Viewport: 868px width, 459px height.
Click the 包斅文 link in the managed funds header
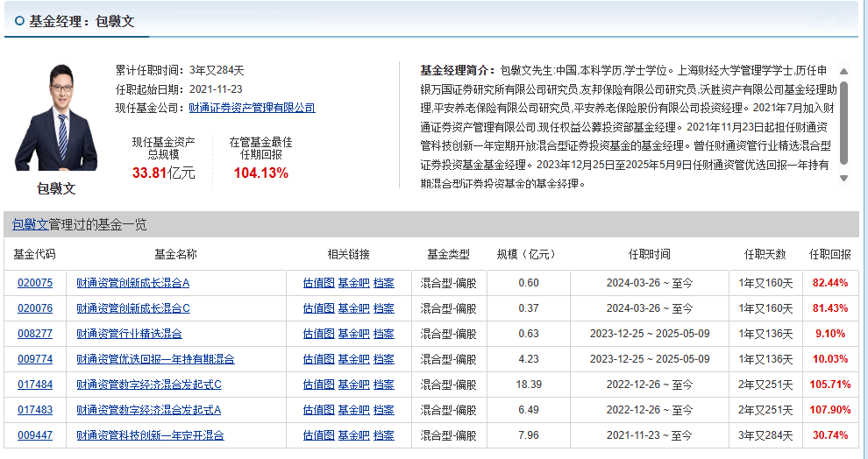point(31,224)
